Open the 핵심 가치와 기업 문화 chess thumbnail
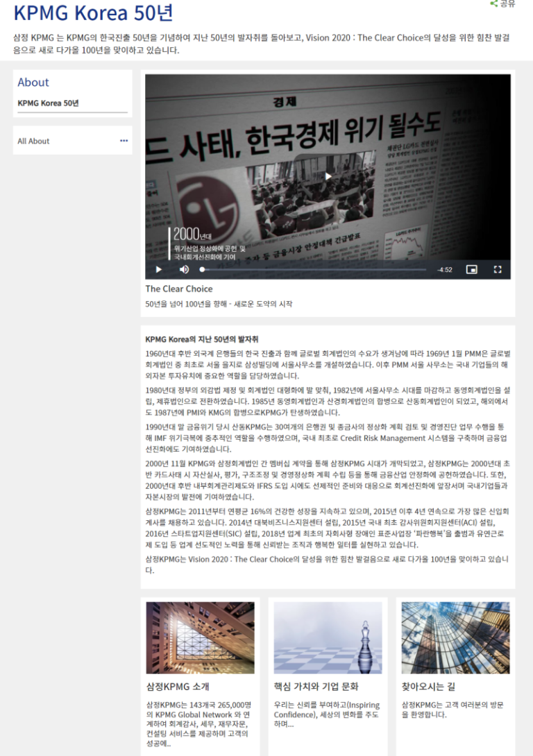The height and width of the screenshot is (756, 533). (328, 637)
